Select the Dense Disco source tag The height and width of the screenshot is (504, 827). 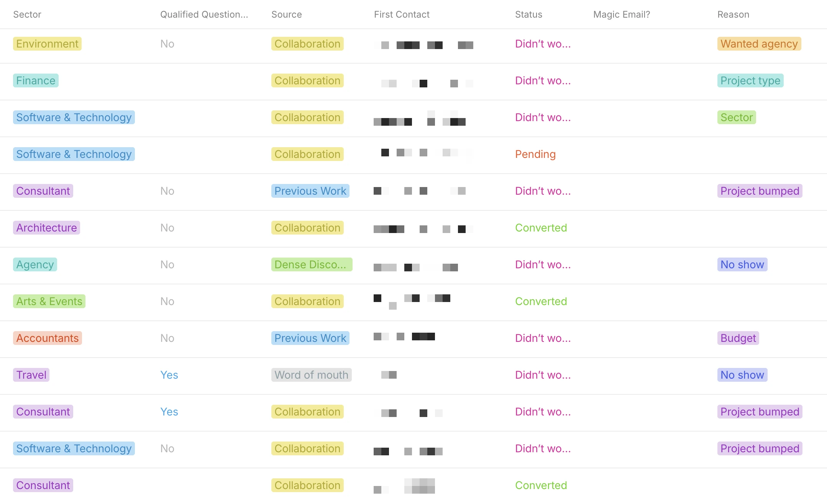[312, 264]
